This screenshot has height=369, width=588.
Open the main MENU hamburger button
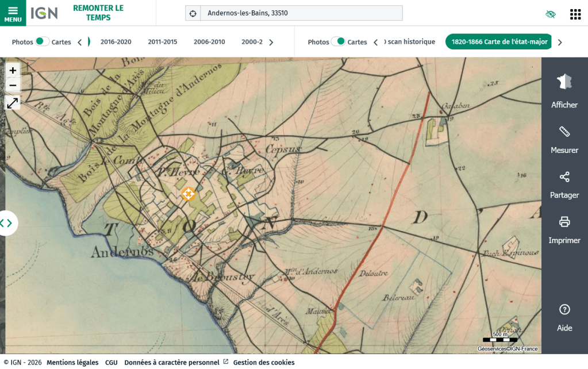13,13
